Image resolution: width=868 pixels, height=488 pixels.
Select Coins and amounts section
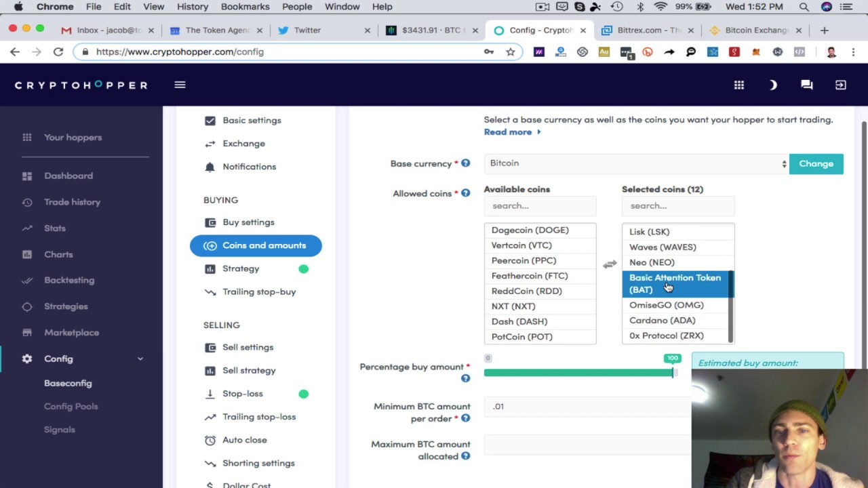[256, 245]
